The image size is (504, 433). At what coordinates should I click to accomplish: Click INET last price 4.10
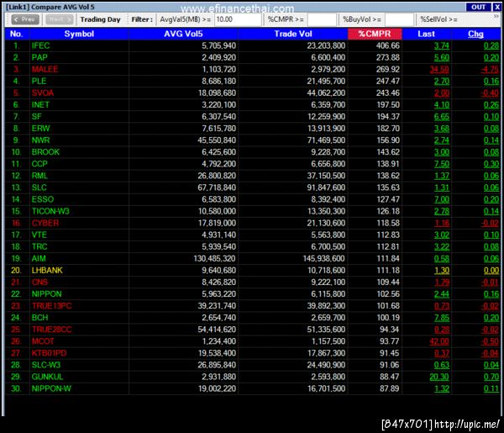click(442, 105)
